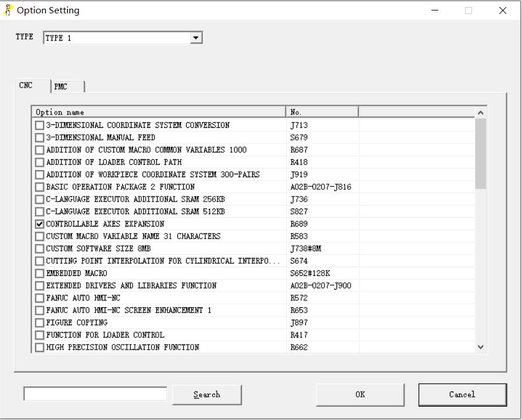Check HIGH PRECISION OSCILLATION FUNCTION box
Viewport: 522px width, 420px height.
[x=40, y=347]
